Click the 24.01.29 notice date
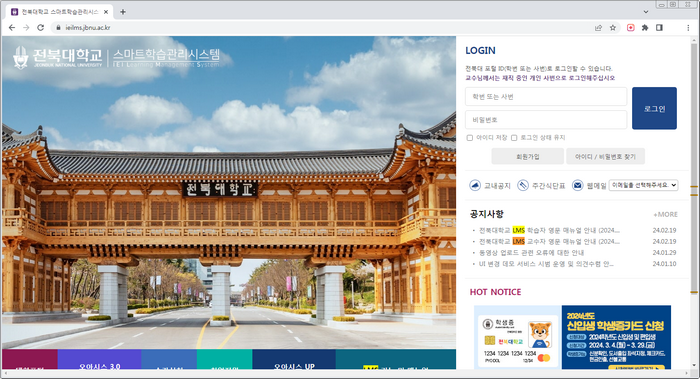Viewport: 700px width, 379px height. pyautogui.click(x=664, y=253)
